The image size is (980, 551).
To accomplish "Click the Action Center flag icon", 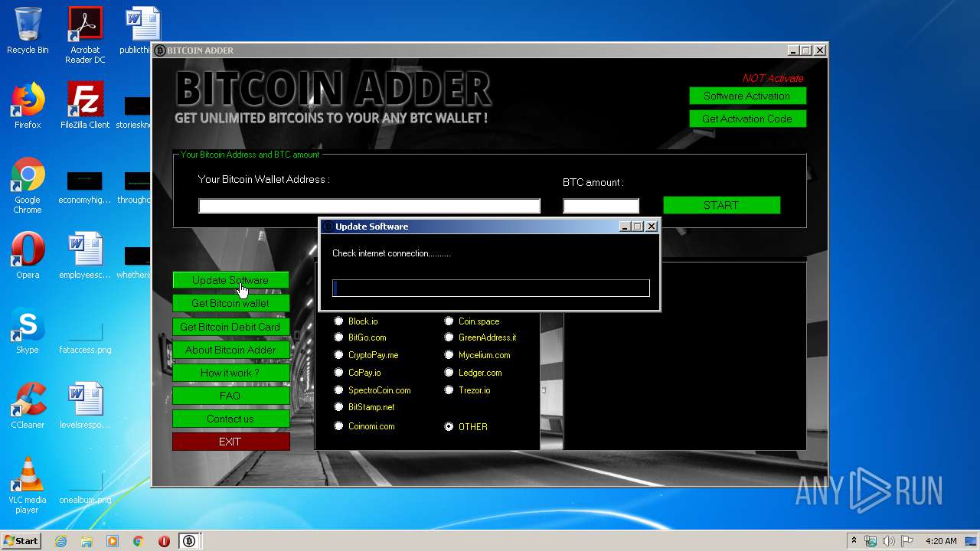I will (906, 541).
